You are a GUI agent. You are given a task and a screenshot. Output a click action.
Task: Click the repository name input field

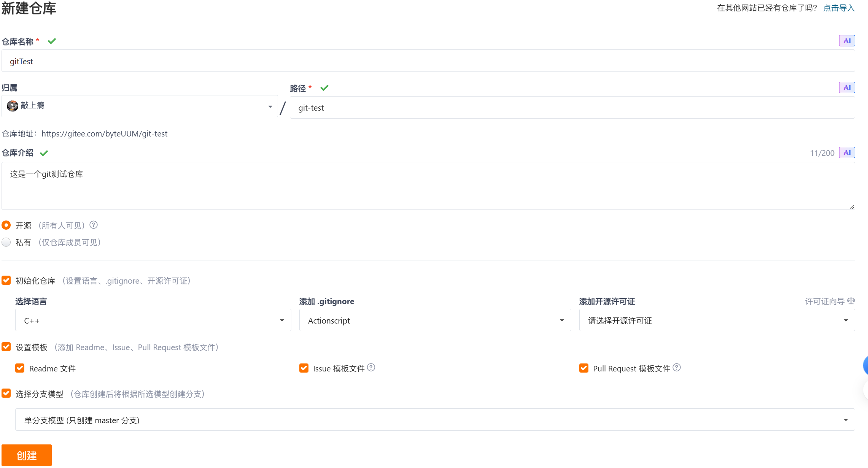pos(428,61)
